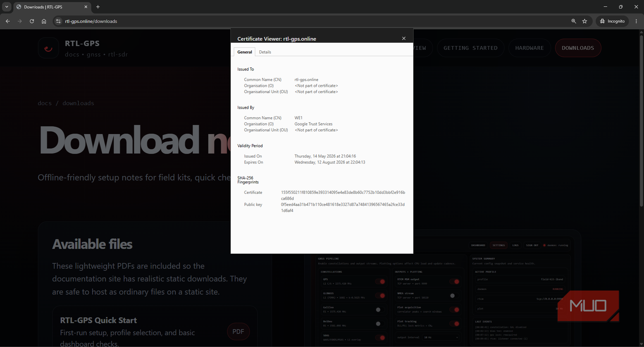Click the Issued On date value
Image resolution: width=644 pixels, height=347 pixels.
(325, 156)
